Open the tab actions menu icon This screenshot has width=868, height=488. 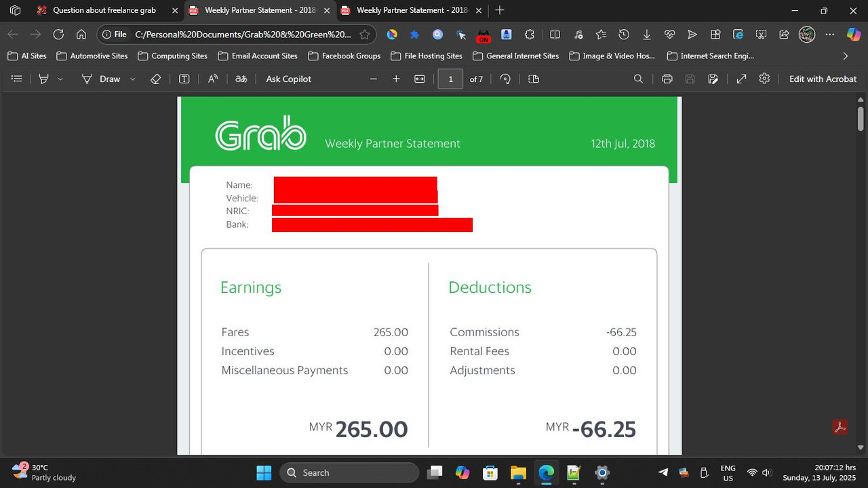pyautogui.click(x=16, y=10)
